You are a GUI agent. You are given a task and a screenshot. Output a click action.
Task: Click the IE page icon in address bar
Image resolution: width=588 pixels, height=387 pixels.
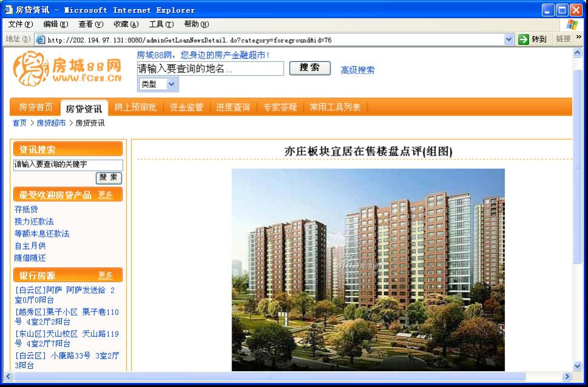click(x=40, y=39)
